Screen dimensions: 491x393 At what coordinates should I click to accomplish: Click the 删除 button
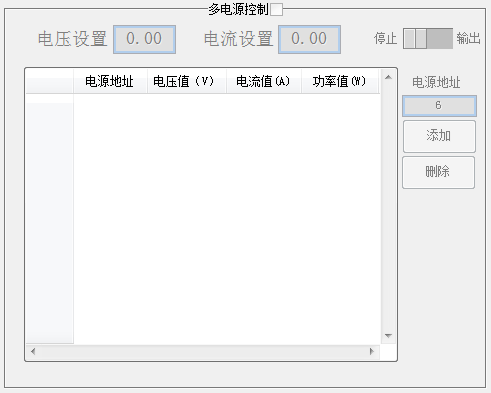(x=438, y=172)
